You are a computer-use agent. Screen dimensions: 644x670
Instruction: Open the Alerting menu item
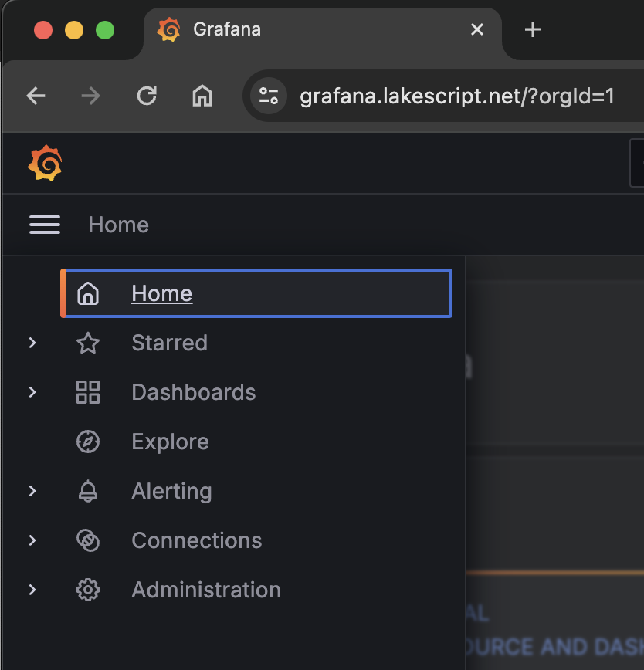pos(171,491)
